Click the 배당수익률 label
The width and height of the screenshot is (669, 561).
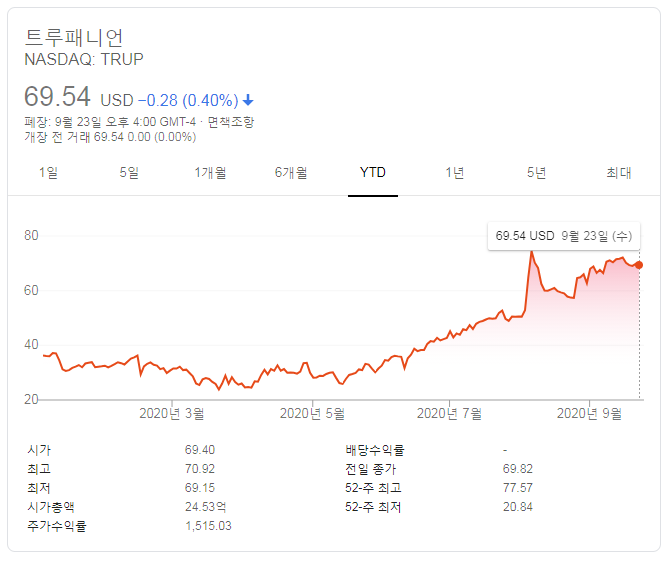point(375,450)
